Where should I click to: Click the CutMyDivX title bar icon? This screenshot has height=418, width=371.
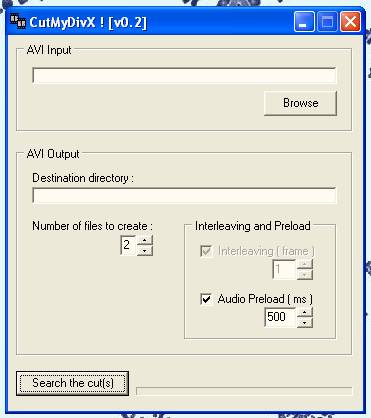pos(18,22)
